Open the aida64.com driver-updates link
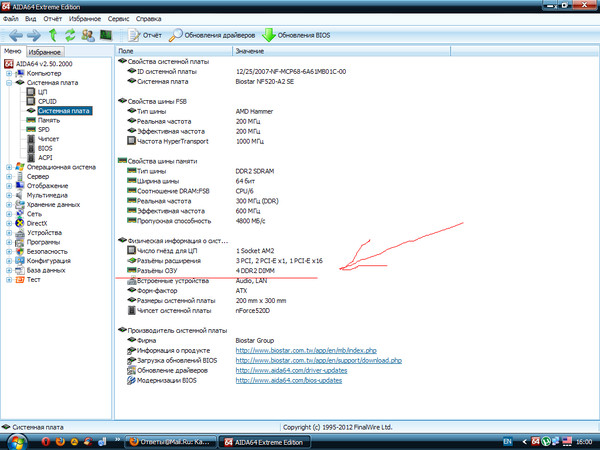Viewport: 600px width, 450px height. (292, 370)
